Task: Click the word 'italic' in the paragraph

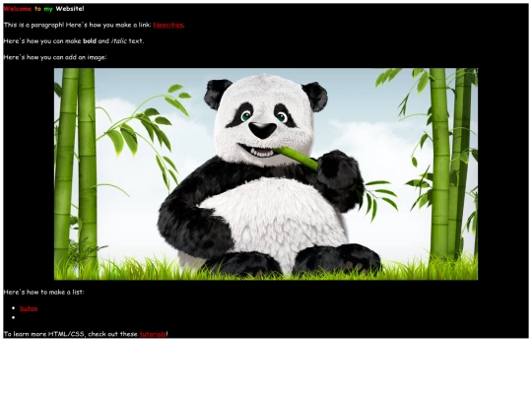Action: pyautogui.click(x=119, y=41)
